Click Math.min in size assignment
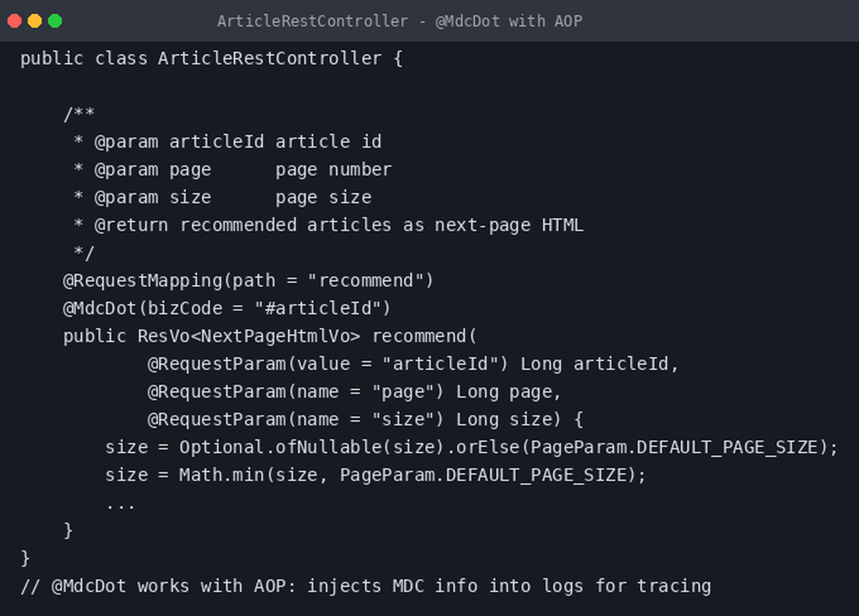 click(221, 475)
